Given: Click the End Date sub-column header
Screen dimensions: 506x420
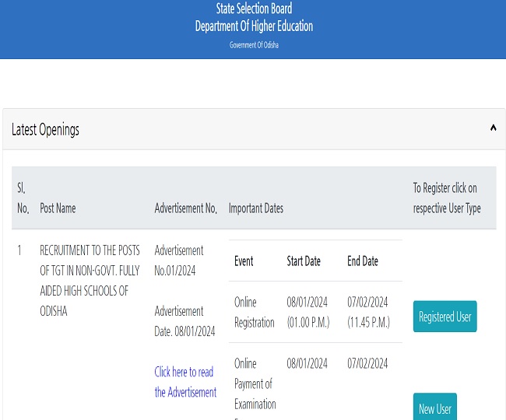Looking at the screenshot, I should pos(363,261).
